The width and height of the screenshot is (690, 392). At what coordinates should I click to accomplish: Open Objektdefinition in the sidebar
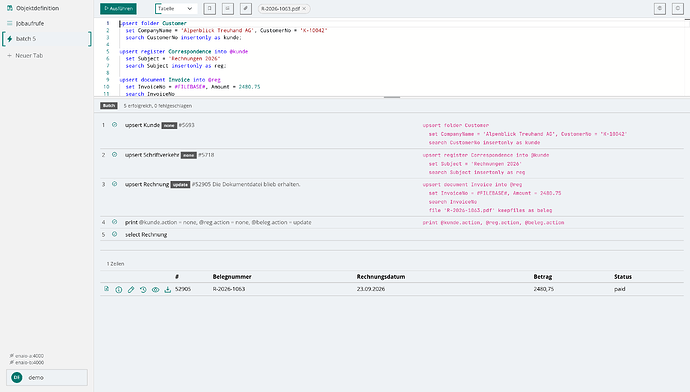coord(37,8)
